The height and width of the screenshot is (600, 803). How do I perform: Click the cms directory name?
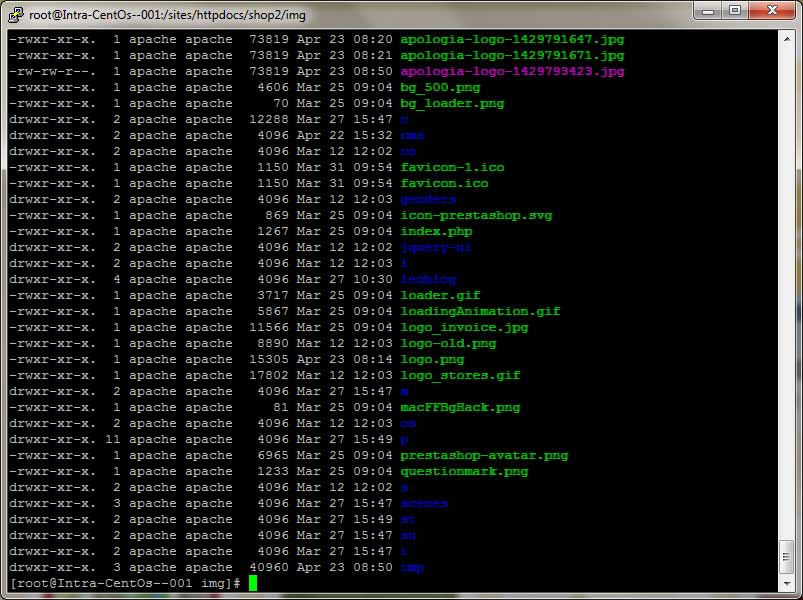[412, 135]
